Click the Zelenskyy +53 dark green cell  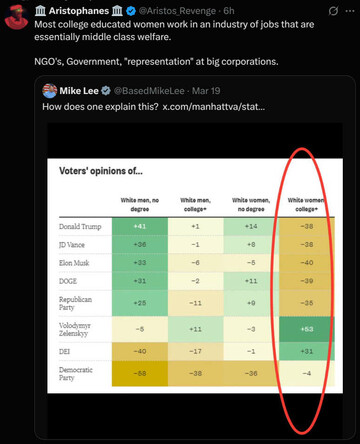307,329
